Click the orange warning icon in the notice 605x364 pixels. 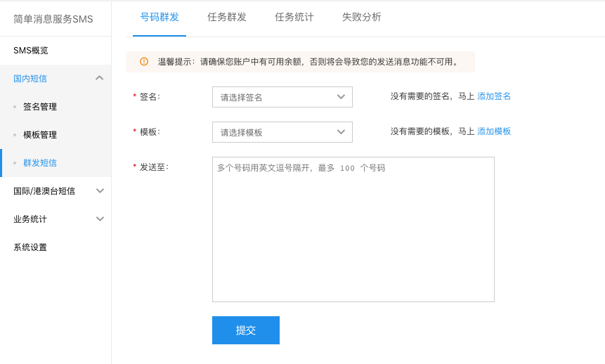(x=144, y=61)
